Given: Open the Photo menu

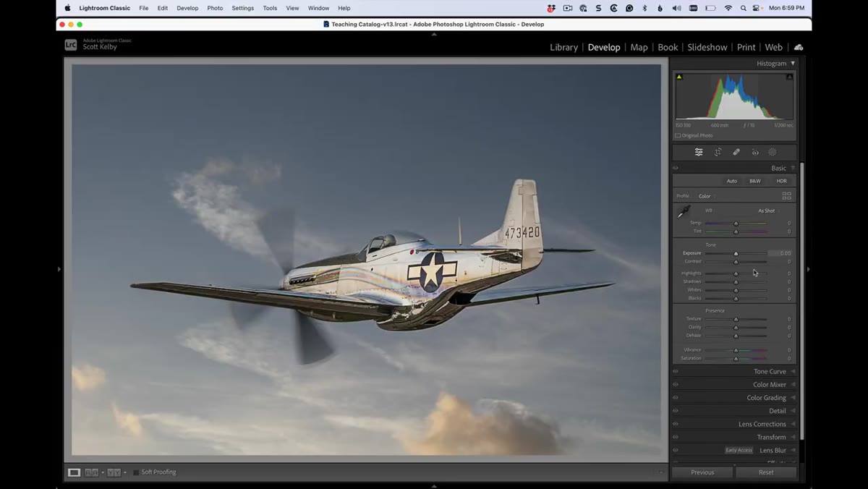Looking at the screenshot, I should click(215, 8).
